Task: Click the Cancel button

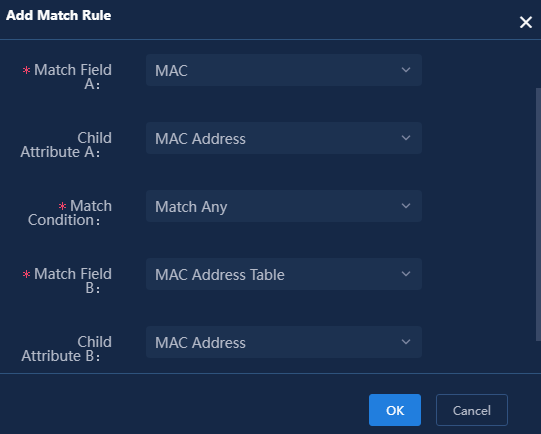Action: pos(472,410)
